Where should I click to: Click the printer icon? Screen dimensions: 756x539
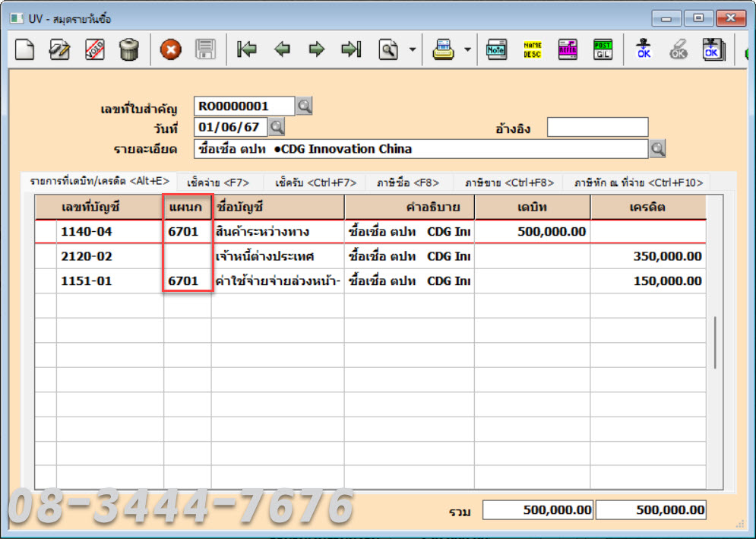click(443, 49)
